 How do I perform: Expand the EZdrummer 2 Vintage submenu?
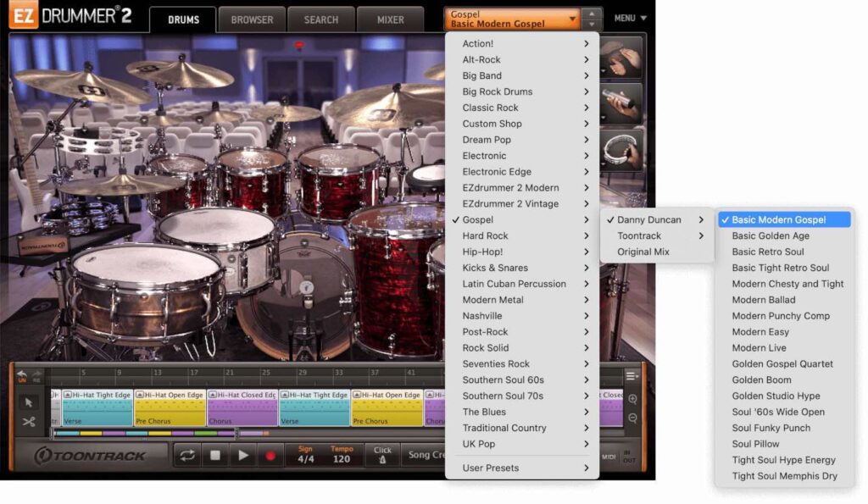(x=522, y=203)
